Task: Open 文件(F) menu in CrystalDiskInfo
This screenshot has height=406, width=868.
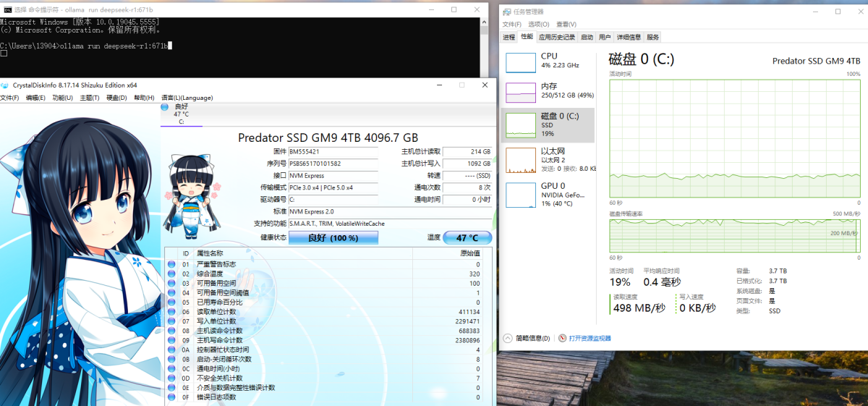Action: click(x=10, y=98)
